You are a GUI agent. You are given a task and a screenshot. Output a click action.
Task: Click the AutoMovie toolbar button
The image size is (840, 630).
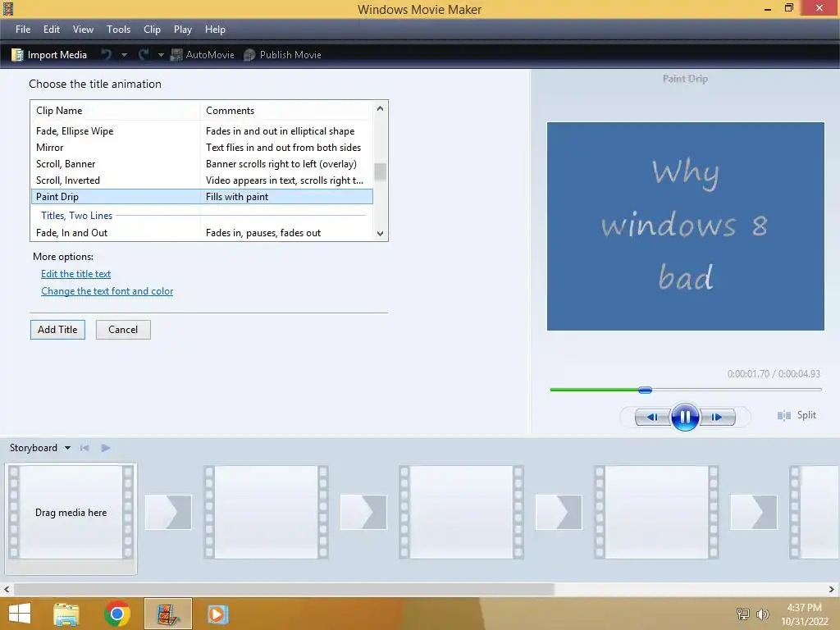[203, 55]
